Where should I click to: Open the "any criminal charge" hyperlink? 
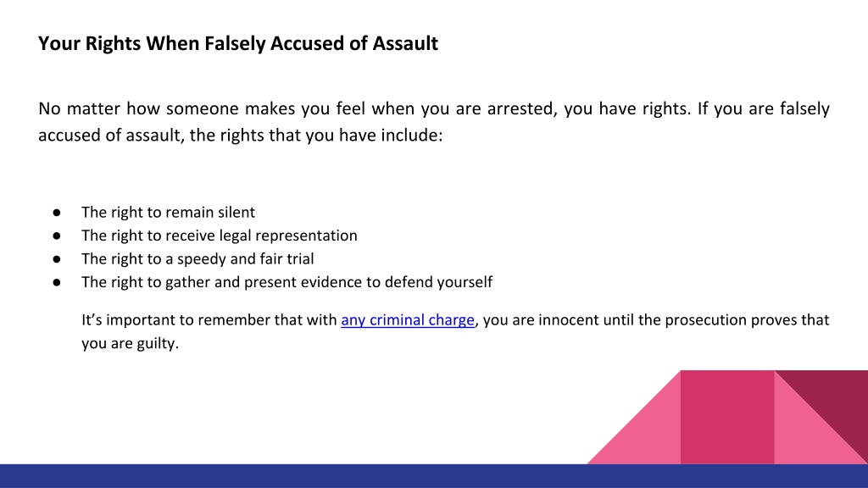[408, 320]
